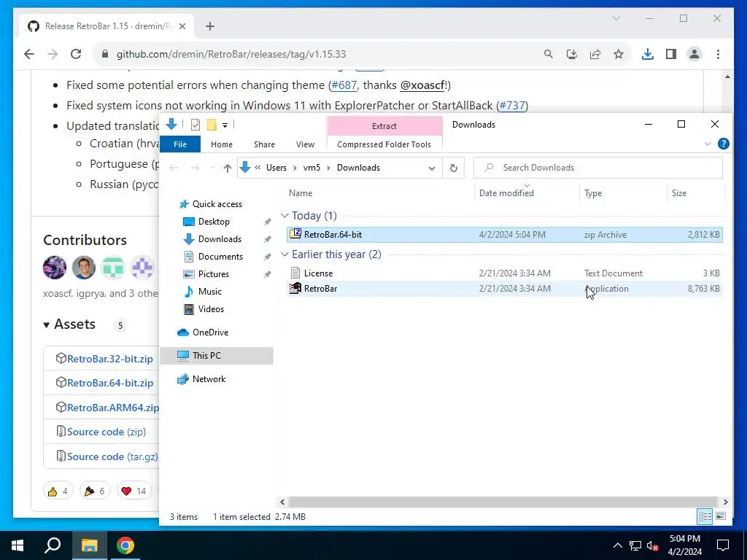Select the License text document
Image resolution: width=747 pixels, height=560 pixels.
(x=505, y=273)
